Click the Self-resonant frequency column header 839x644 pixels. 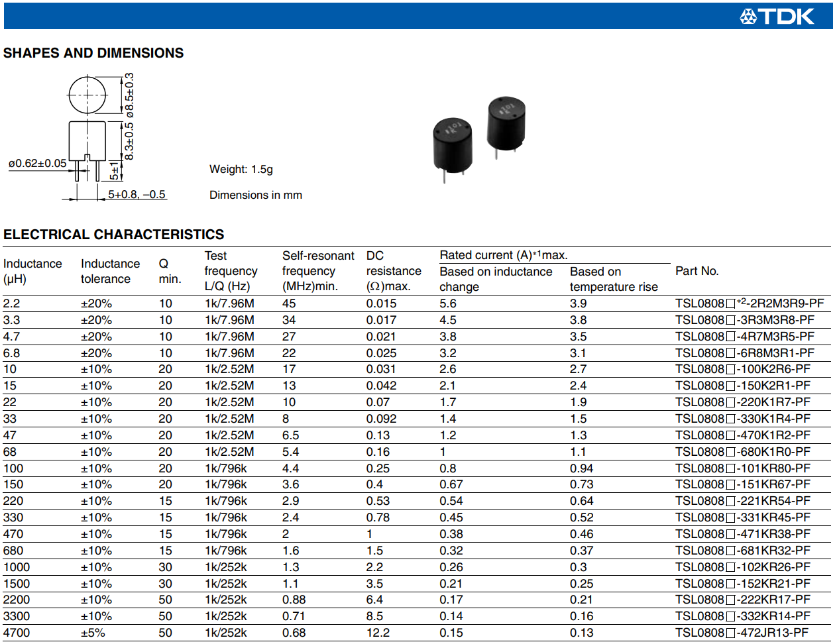[x=317, y=271]
